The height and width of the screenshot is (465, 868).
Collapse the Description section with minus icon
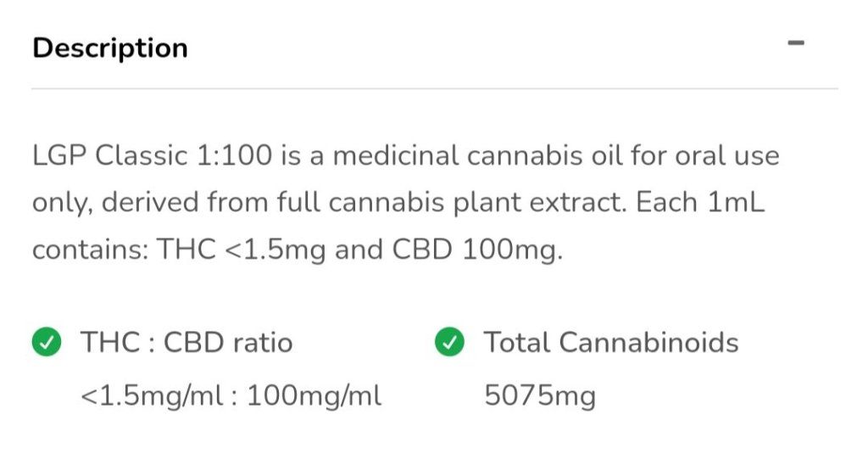[x=795, y=42]
